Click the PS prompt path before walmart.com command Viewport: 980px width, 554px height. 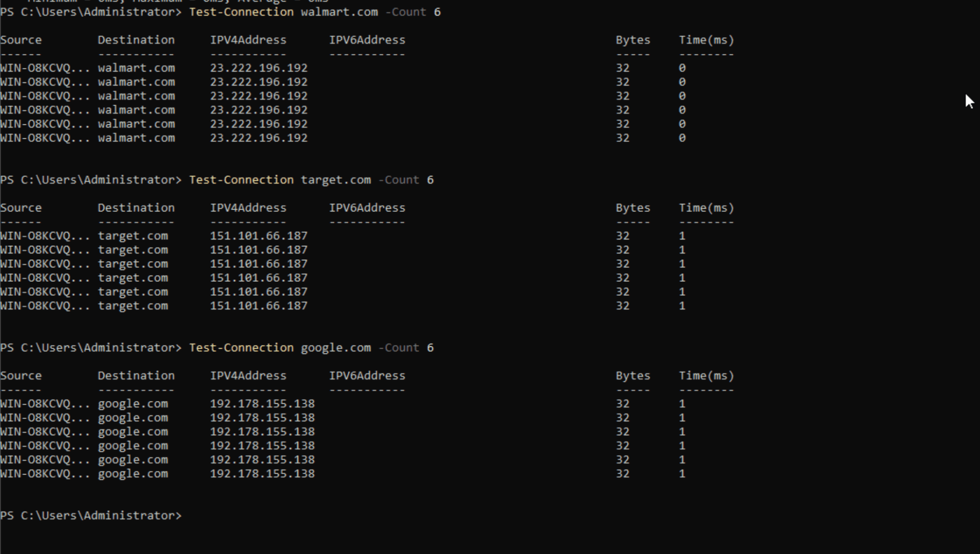tap(91, 12)
